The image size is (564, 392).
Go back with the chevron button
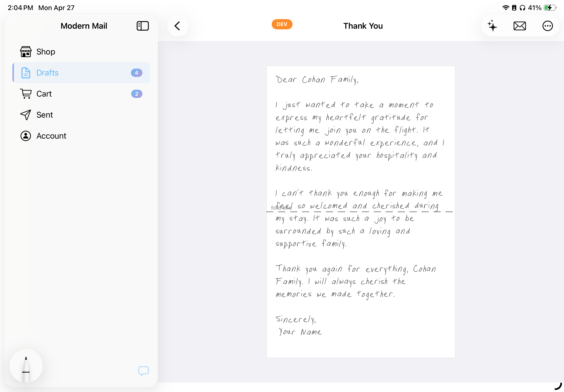point(178,26)
